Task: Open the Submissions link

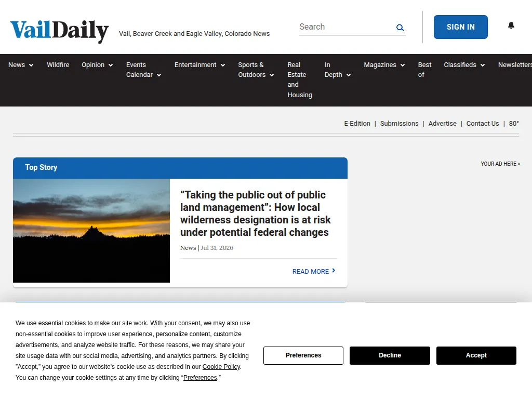Action: coord(399,124)
